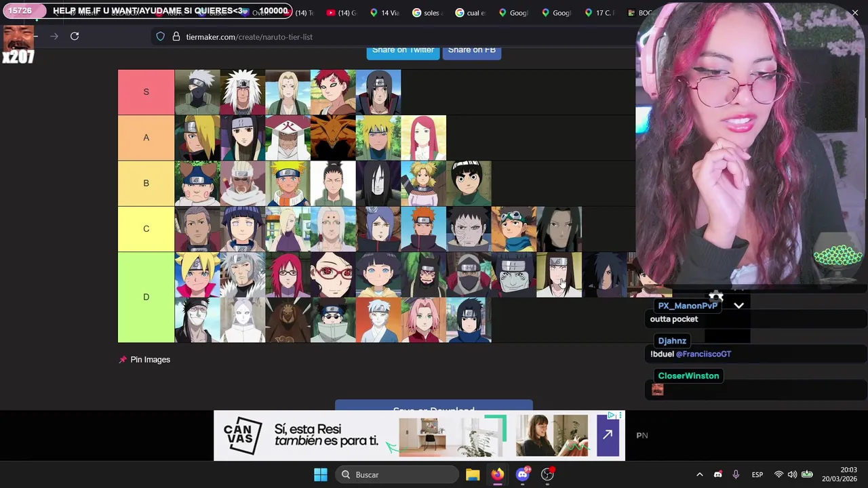This screenshot has height=488, width=868.
Task: Click the B tier label
Action: [x=146, y=183]
